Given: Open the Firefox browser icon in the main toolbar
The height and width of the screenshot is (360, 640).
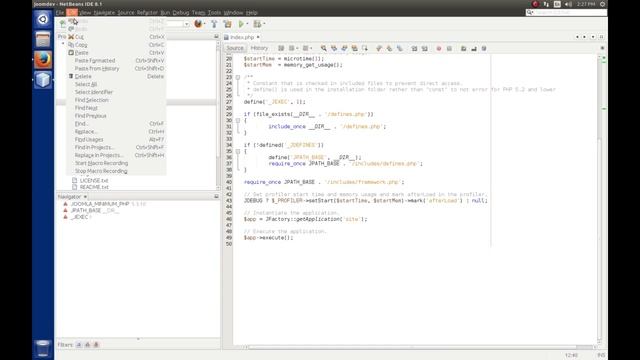Looking at the screenshot, I should coord(198,24).
